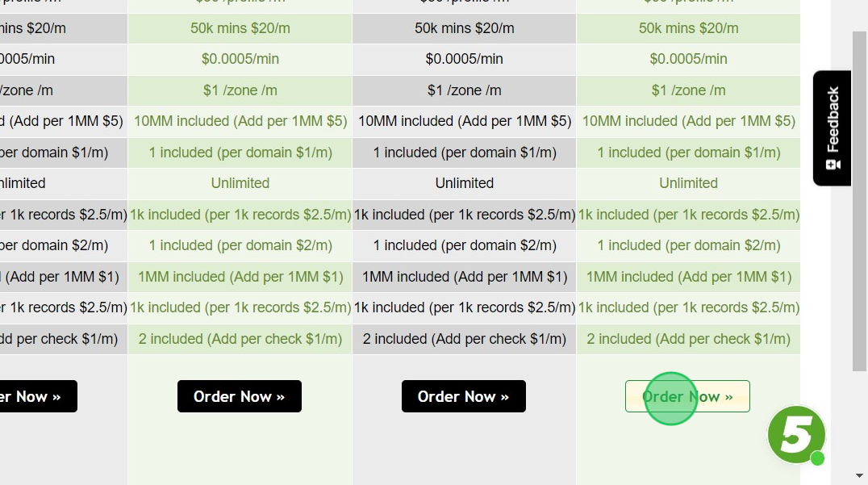Click black-text '50k mins $20/m' in full column
This screenshot has height=485, width=868.
pyautogui.click(x=464, y=28)
